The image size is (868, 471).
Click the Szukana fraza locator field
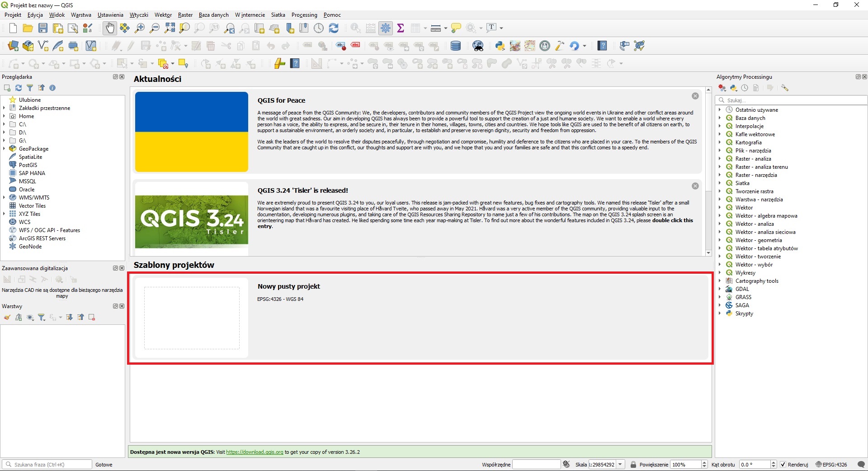(47, 465)
